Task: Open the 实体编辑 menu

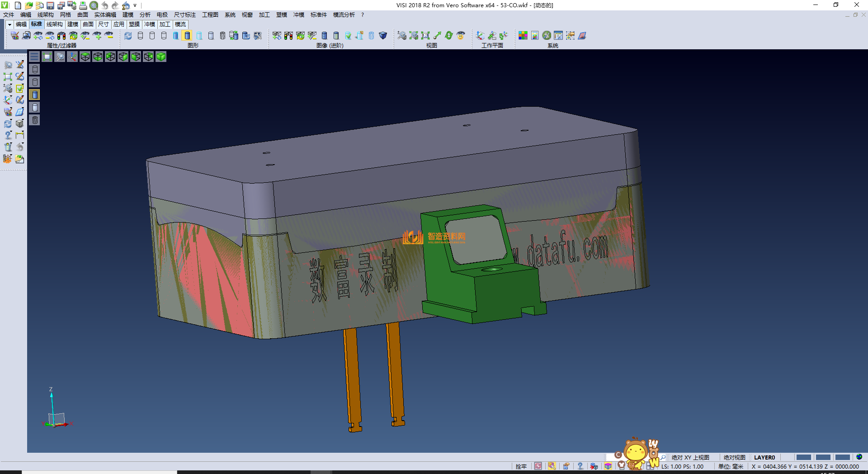Action: click(x=105, y=15)
